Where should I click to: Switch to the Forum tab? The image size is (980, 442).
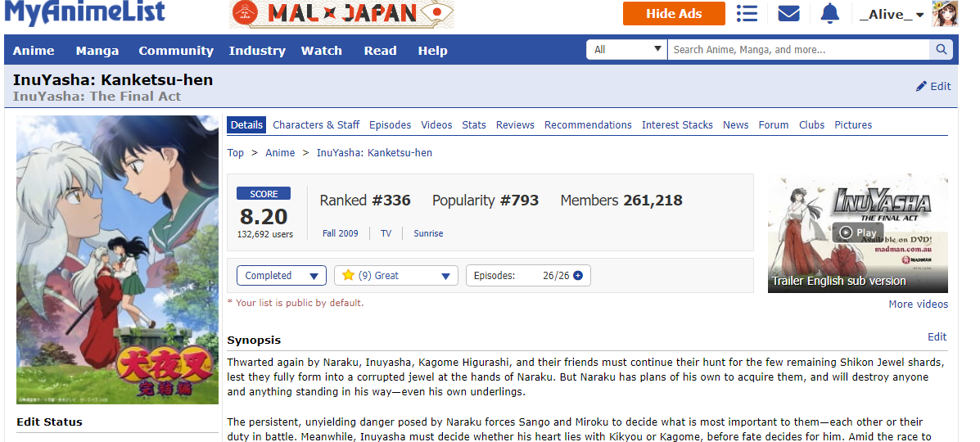pyautogui.click(x=773, y=124)
